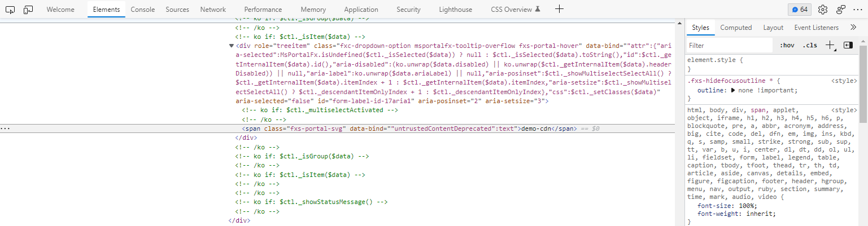
Task: Open the Application tab
Action: click(361, 10)
